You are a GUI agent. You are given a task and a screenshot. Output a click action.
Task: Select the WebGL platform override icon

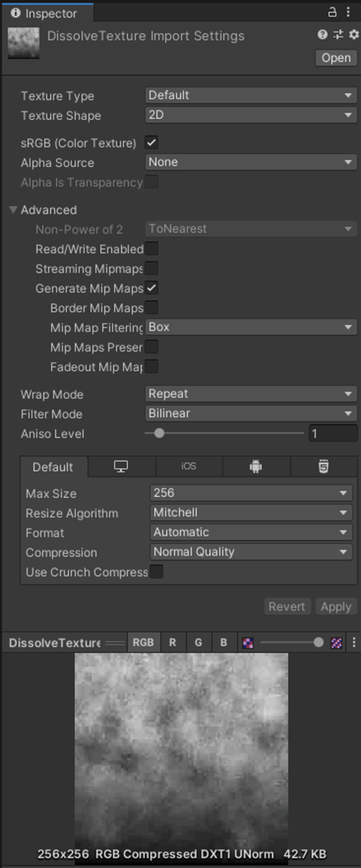[323, 467]
